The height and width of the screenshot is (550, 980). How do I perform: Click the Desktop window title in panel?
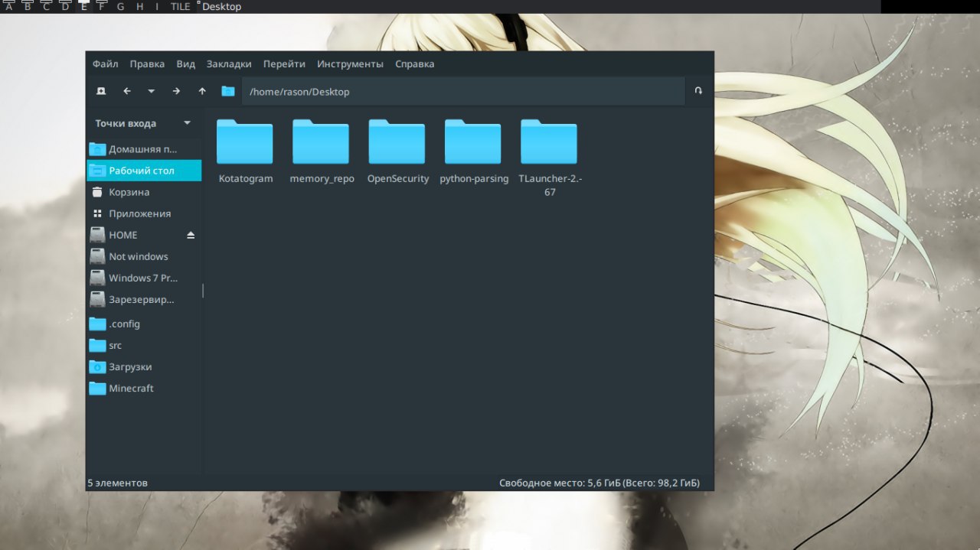point(221,6)
